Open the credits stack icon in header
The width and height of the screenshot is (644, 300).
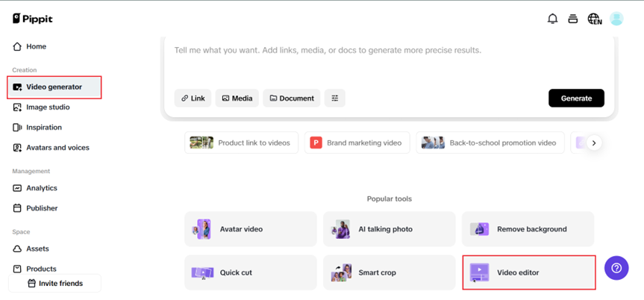pos(573,19)
